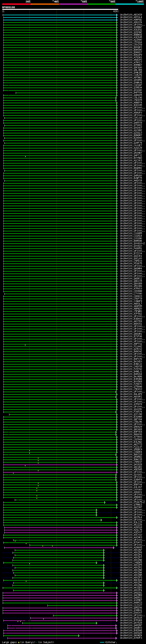This screenshot has width=146, height=644.
Task: Select the UniRef100_A7Q3K1 label
Action: tap(131, 58)
